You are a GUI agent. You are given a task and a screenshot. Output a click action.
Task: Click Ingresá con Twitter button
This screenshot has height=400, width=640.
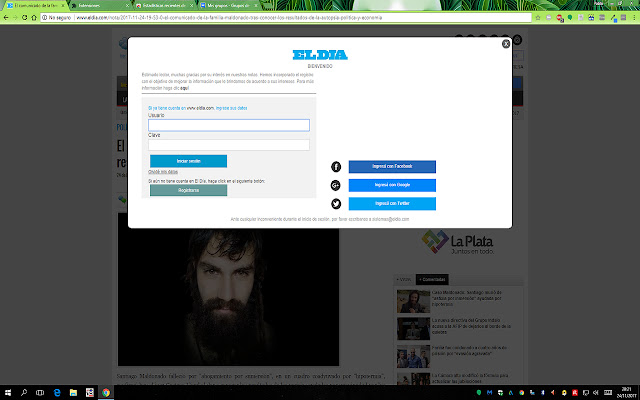(x=392, y=203)
